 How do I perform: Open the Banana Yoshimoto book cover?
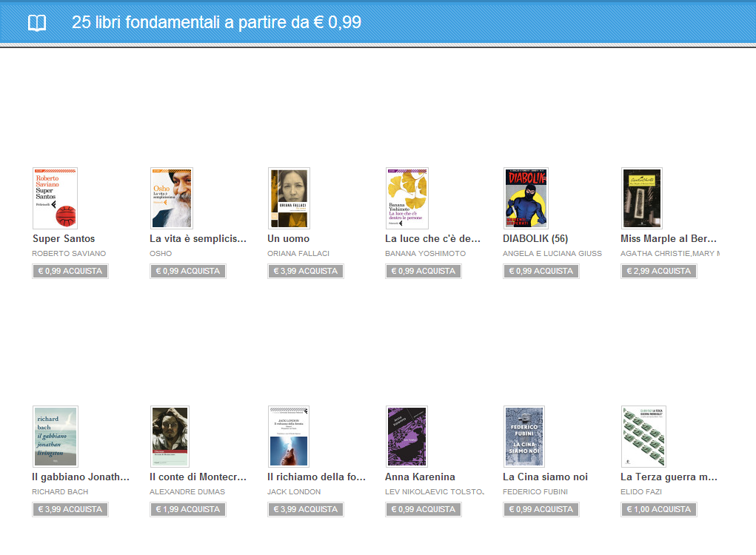coord(407,198)
